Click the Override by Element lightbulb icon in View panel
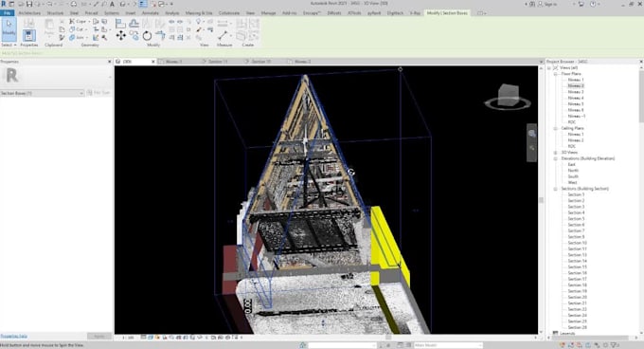Image resolution: width=644 pixels, height=349 pixels. coord(199,22)
